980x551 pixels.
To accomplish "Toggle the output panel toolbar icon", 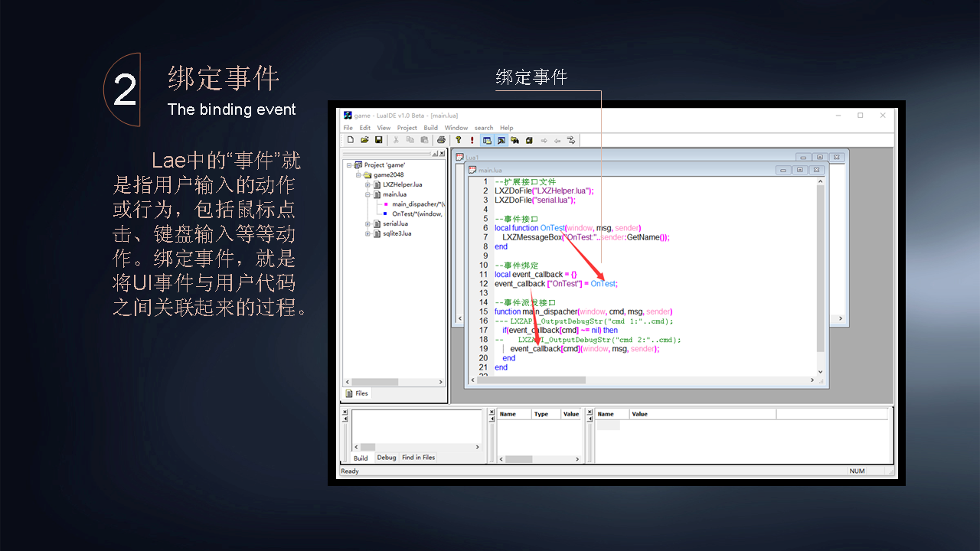I will coord(501,140).
